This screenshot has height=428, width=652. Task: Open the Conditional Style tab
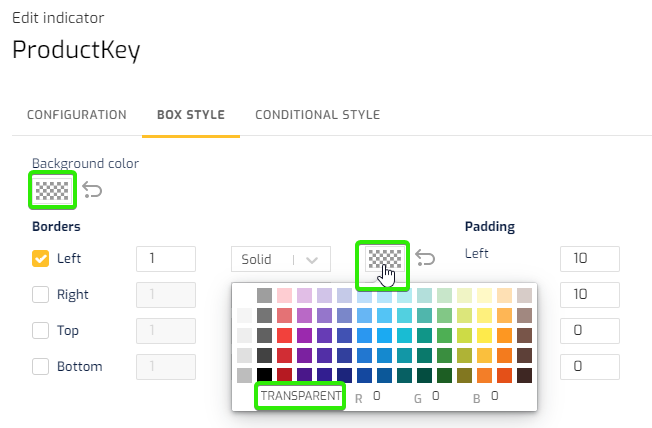[318, 115]
